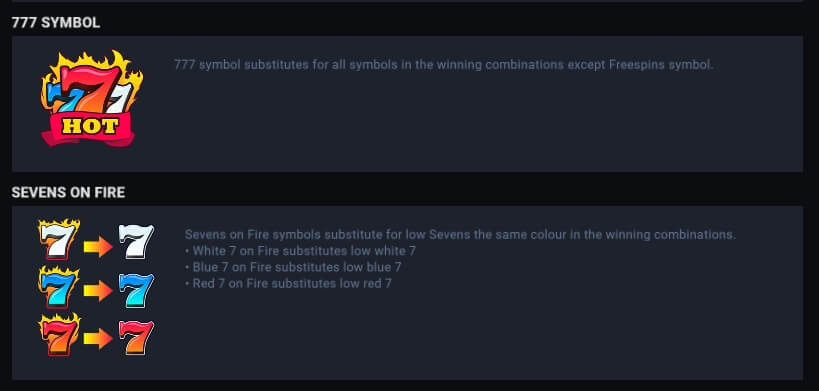Image resolution: width=819 pixels, height=391 pixels.
Task: Click the 777 symbol substitutes description text
Action: 443,65
